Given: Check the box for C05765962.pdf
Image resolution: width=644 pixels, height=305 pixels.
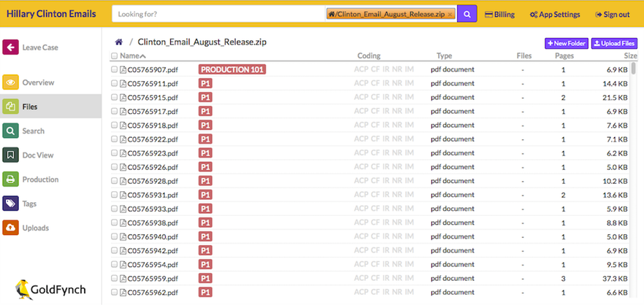Looking at the screenshot, I should coord(114,293).
